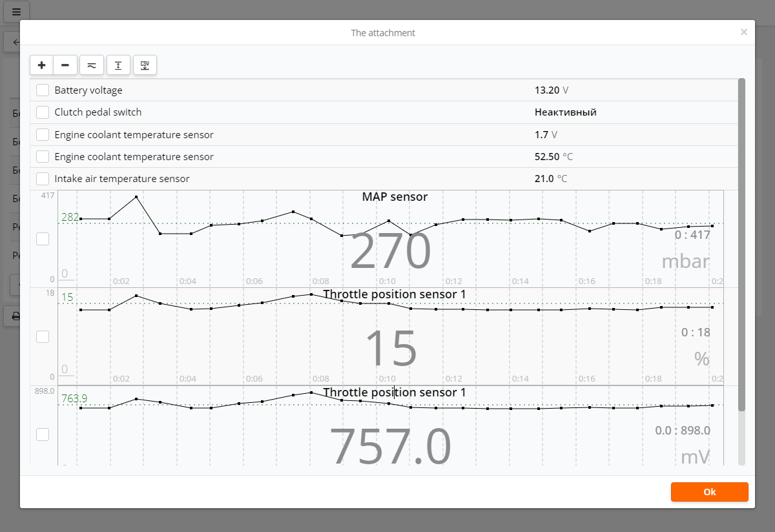Click the minus zoom-out toolbar button
Image resolution: width=775 pixels, height=532 pixels.
coord(65,65)
